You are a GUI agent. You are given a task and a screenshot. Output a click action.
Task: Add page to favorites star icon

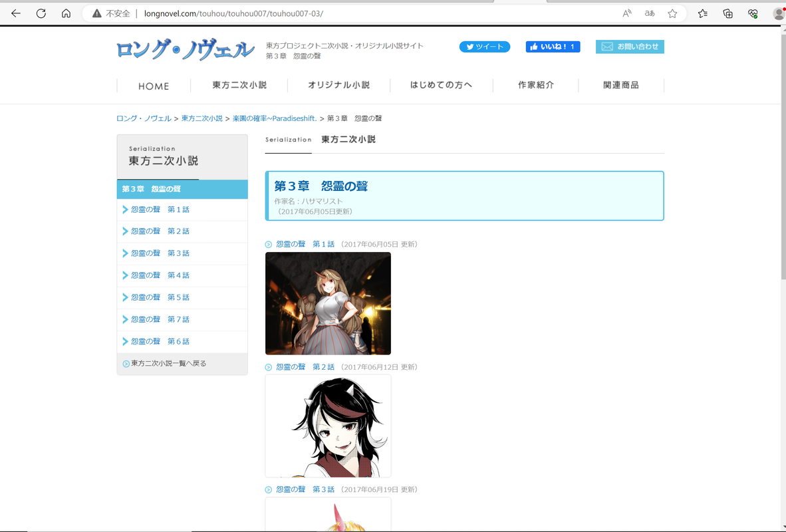[673, 13]
